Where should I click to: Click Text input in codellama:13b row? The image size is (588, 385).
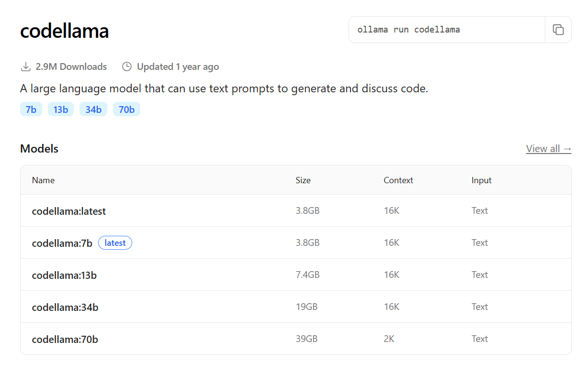tap(480, 275)
